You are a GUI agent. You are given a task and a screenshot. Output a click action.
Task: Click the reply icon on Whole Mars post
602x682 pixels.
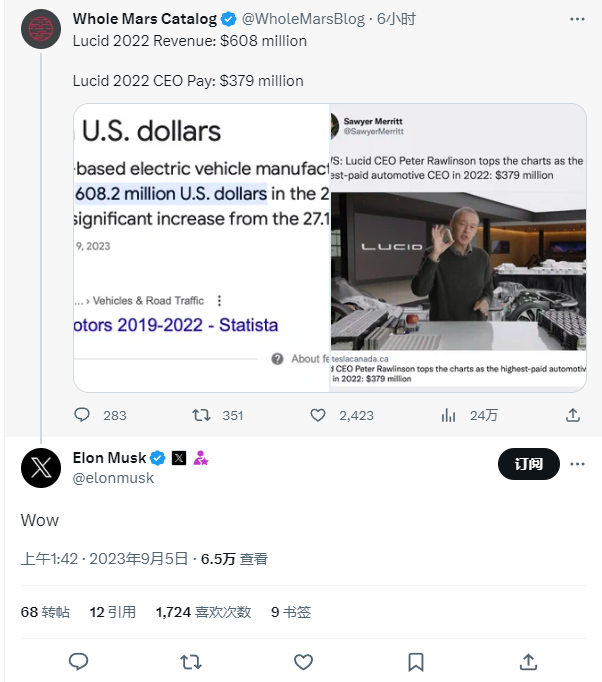coord(82,415)
